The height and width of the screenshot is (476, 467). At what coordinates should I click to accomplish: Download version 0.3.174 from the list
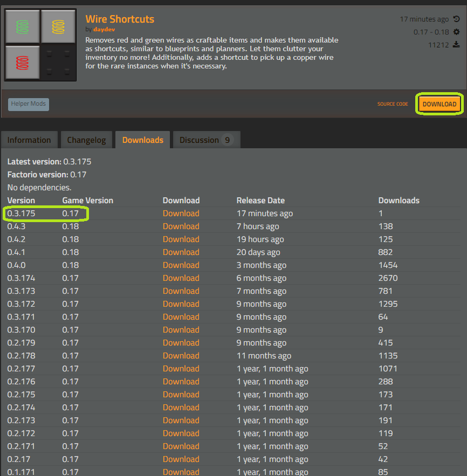pyautogui.click(x=181, y=278)
